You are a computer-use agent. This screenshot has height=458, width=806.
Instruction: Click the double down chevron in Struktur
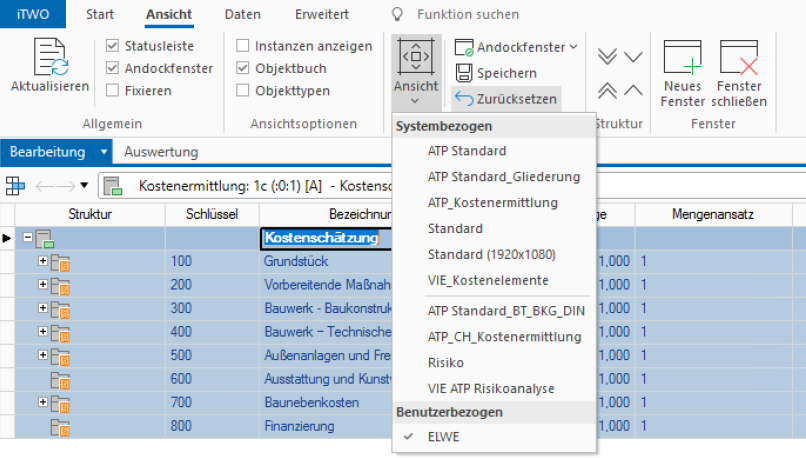(607, 57)
